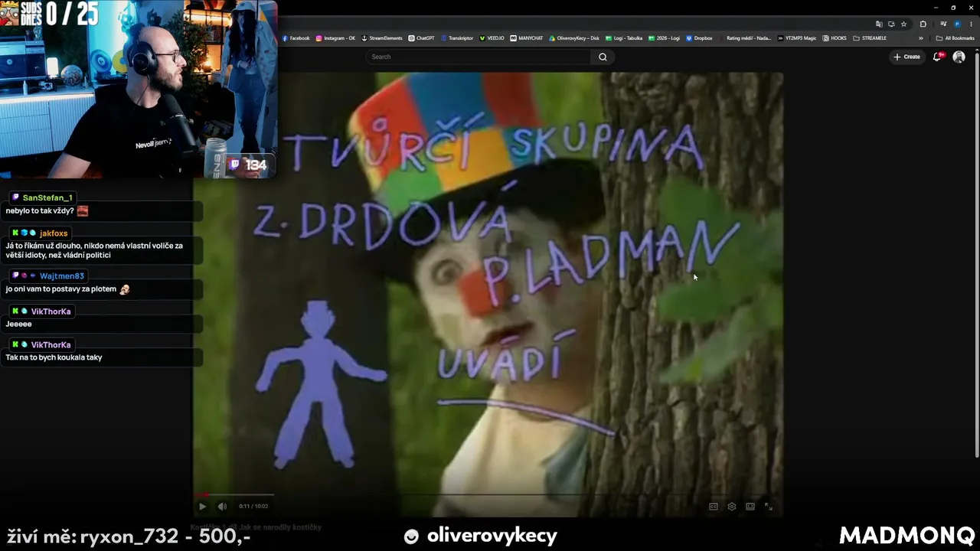Open the Create button menu
This screenshot has width=980, height=551.
907,57
